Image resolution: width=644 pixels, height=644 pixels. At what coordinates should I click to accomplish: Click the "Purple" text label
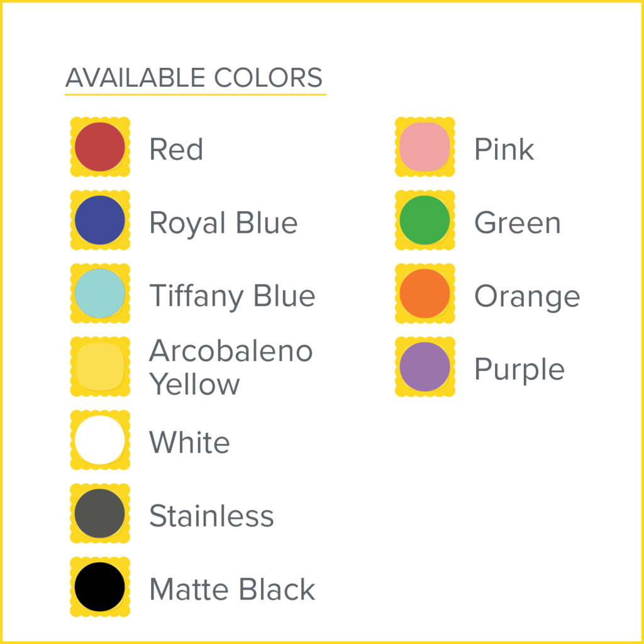[x=519, y=370]
